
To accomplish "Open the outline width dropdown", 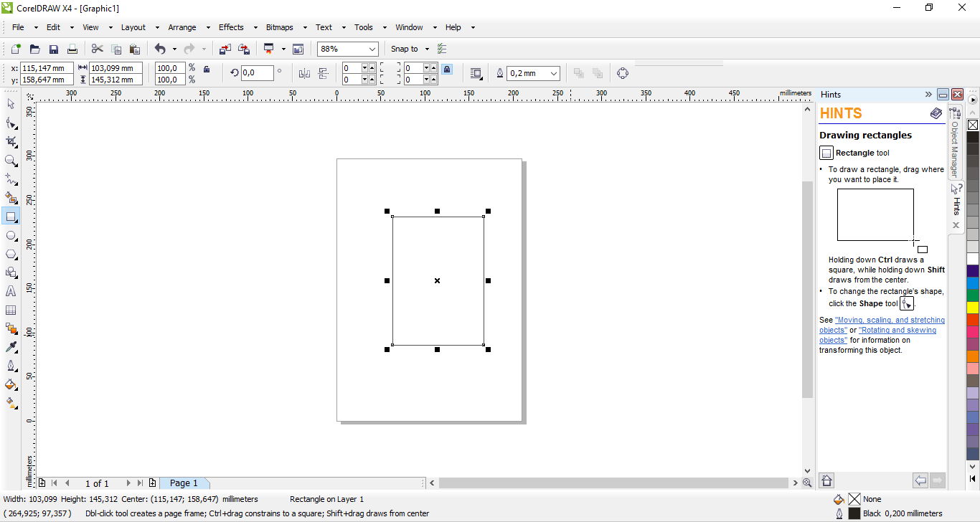I will point(553,73).
